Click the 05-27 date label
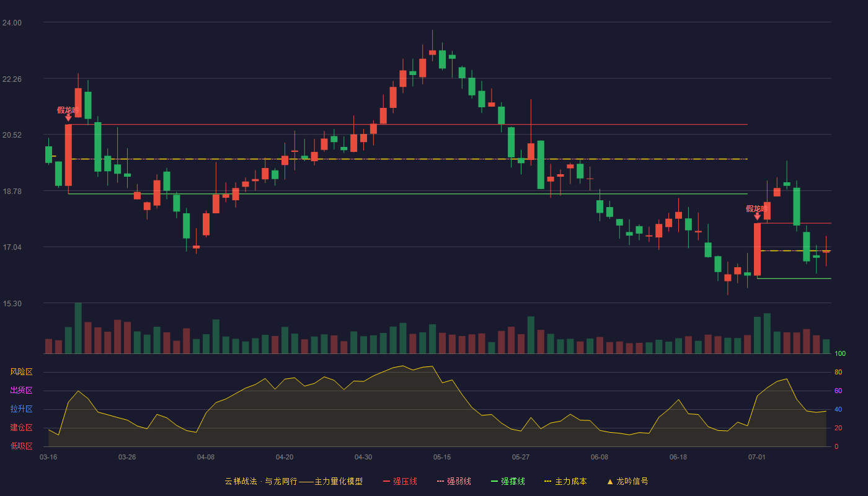 tap(521, 457)
